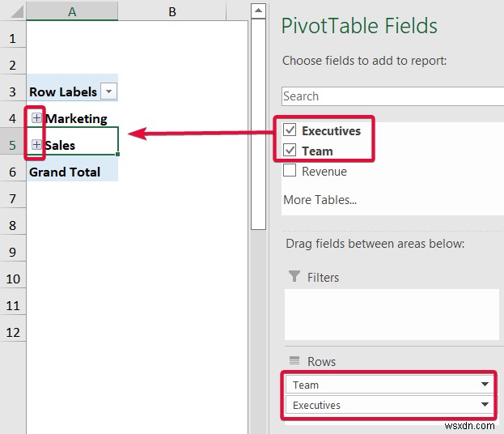
Task: Click the Row Labels header text
Action: tap(63, 92)
